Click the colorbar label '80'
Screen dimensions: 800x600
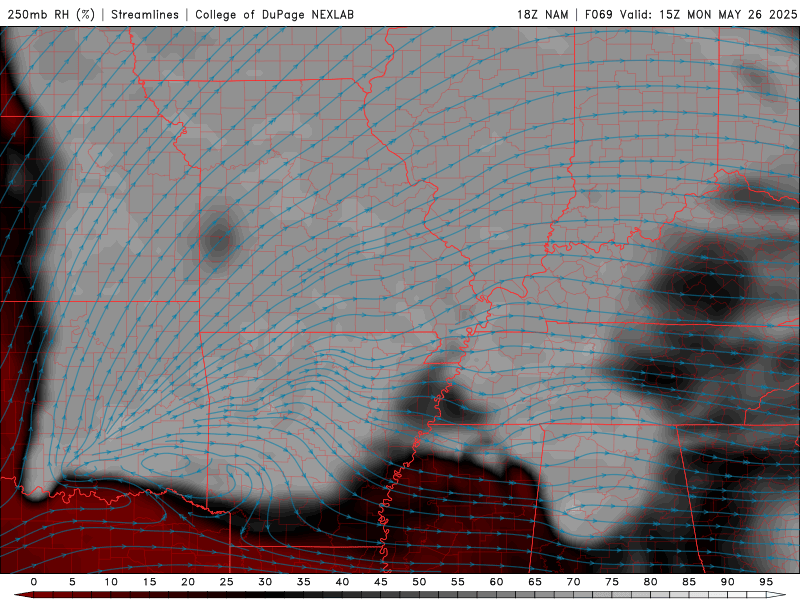click(650, 582)
